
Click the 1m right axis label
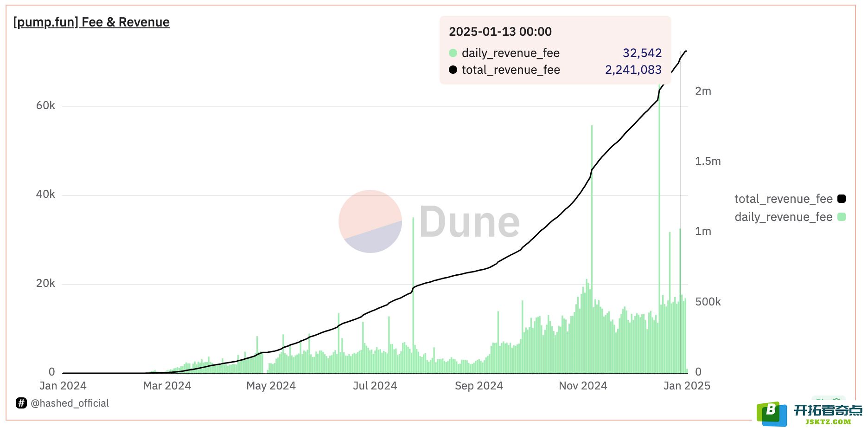point(703,231)
